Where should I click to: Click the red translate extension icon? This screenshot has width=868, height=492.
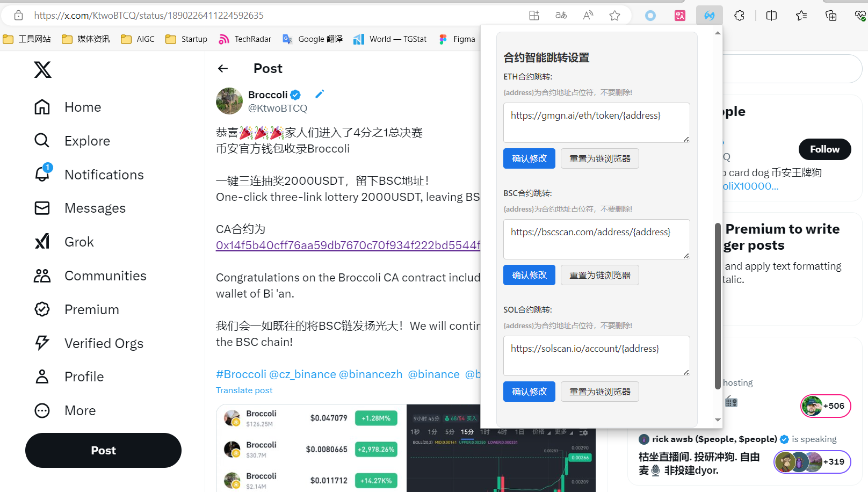click(680, 16)
